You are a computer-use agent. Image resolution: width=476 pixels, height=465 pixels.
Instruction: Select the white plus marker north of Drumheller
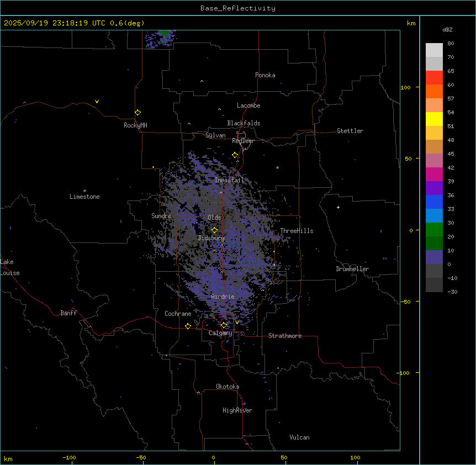point(338,207)
